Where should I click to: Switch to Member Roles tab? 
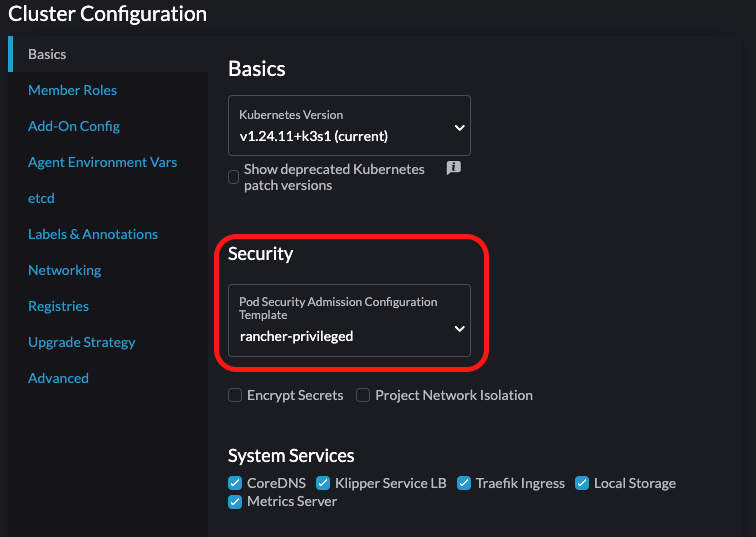pos(72,90)
